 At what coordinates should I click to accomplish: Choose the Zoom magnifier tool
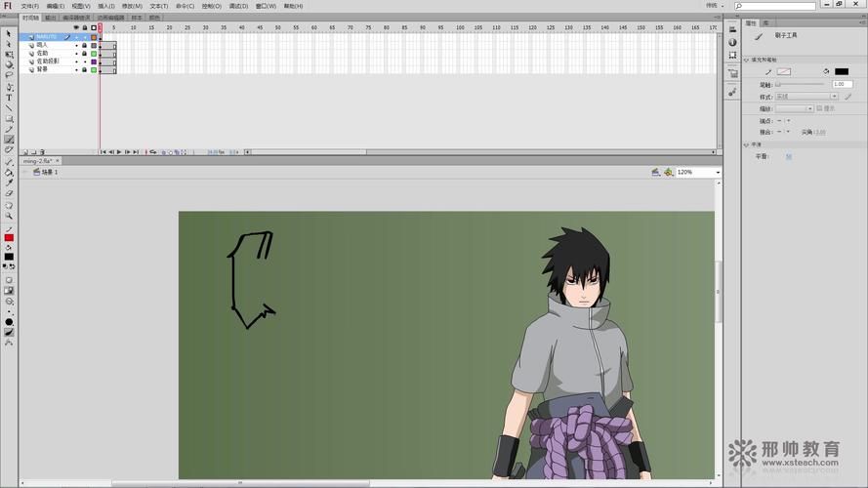(9, 217)
